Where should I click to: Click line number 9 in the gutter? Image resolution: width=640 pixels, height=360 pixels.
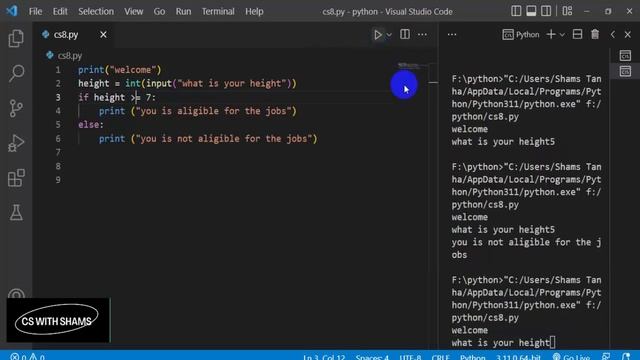click(58, 180)
